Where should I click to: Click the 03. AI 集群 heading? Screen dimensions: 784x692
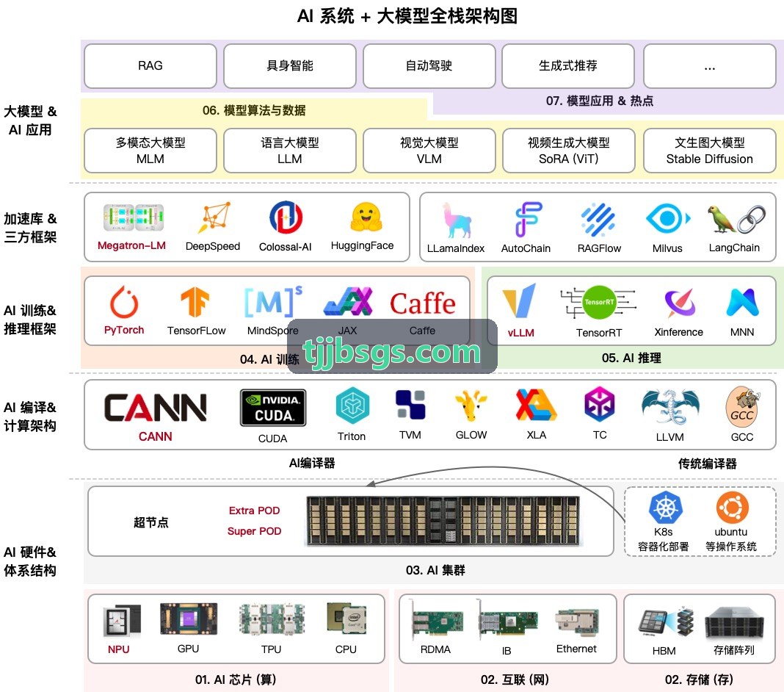(x=435, y=570)
